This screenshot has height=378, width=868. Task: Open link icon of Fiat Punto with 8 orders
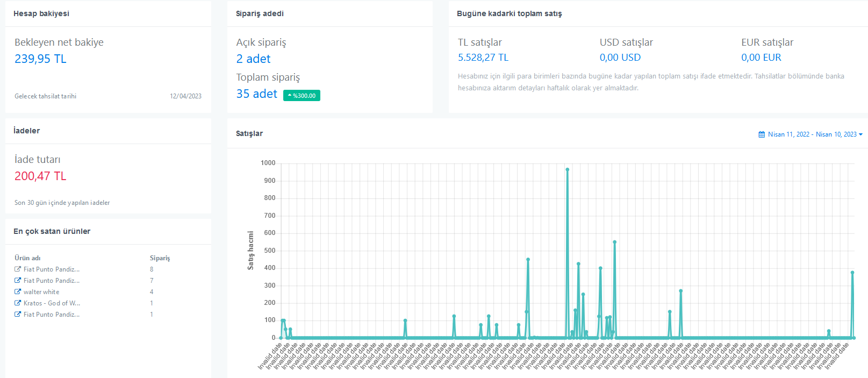tap(18, 269)
